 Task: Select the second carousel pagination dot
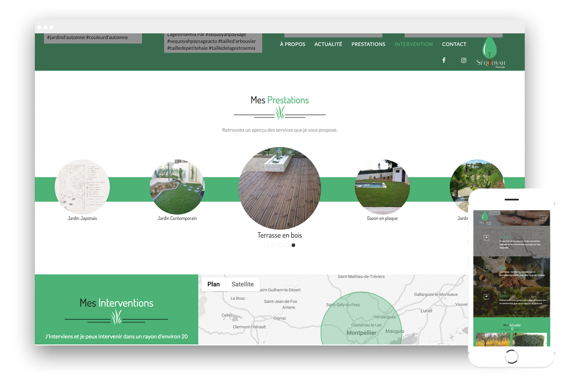click(x=273, y=245)
